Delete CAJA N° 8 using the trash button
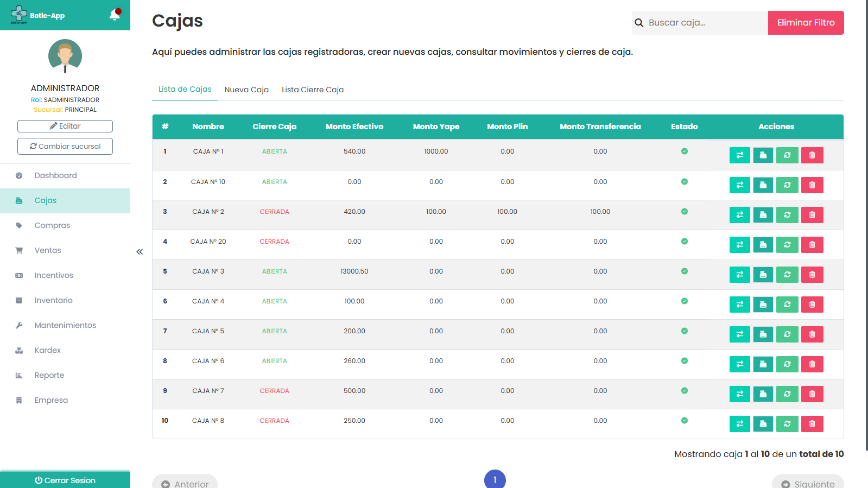Viewport: 868px width, 488px height. [812, 424]
